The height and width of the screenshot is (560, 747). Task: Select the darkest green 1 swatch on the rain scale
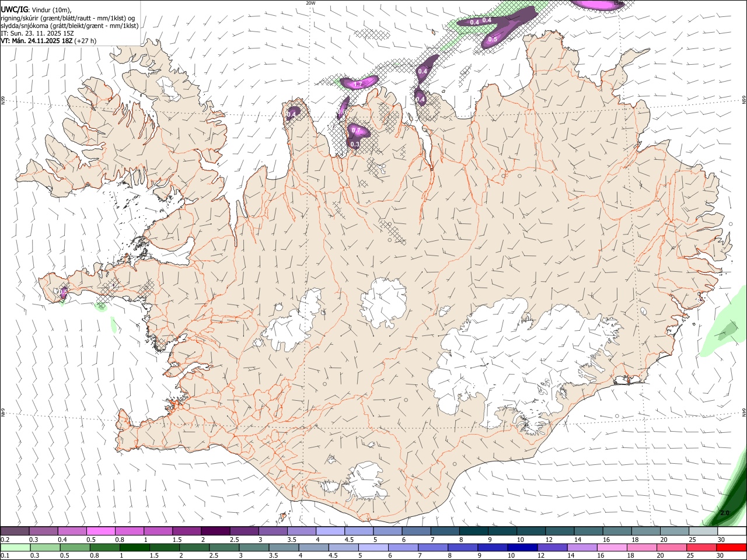tap(134, 547)
